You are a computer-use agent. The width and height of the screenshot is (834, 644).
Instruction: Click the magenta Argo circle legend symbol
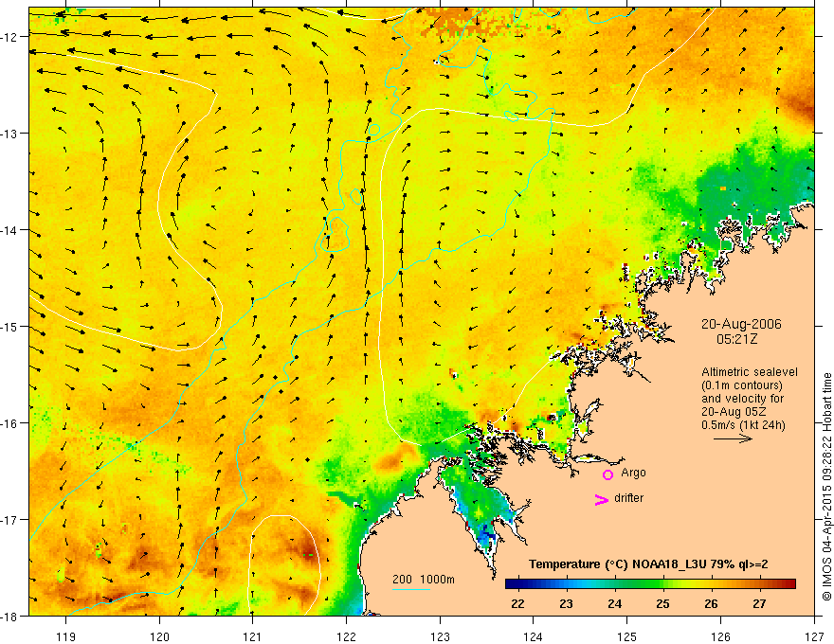point(607,474)
